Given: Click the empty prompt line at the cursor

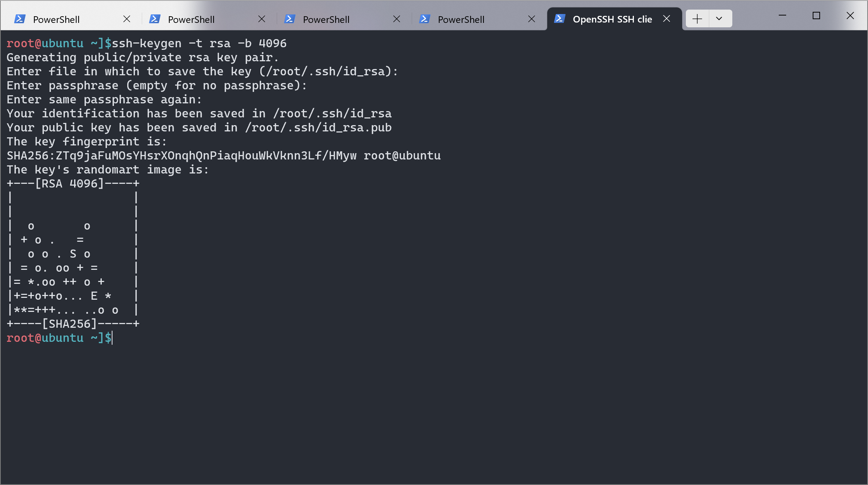Looking at the screenshot, I should click(x=112, y=338).
